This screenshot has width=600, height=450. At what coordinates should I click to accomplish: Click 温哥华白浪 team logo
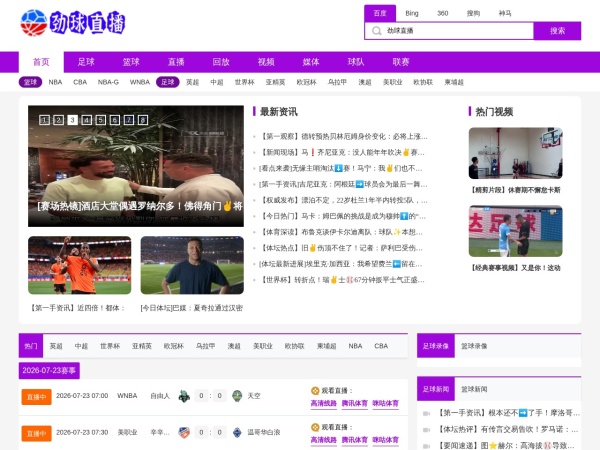[x=237, y=432]
